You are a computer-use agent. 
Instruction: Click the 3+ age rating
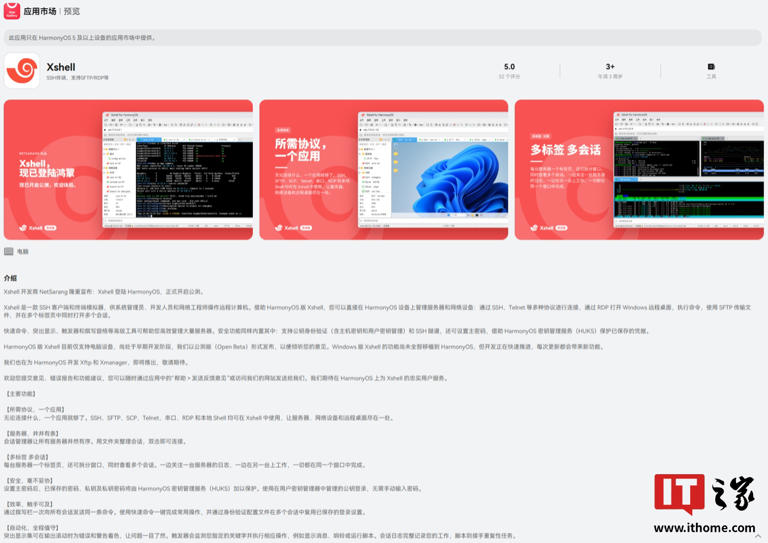610,67
